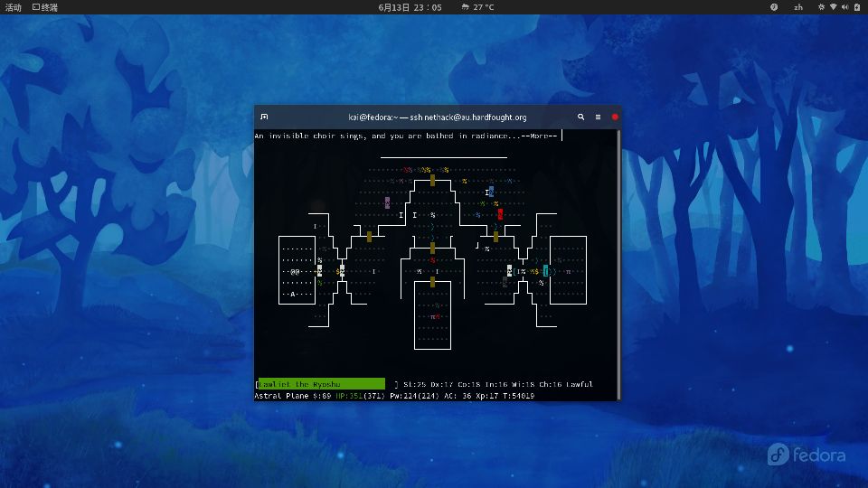The width and height of the screenshot is (868, 488).
Task: Click the brightness sun icon in system tray
Action: [x=821, y=7]
